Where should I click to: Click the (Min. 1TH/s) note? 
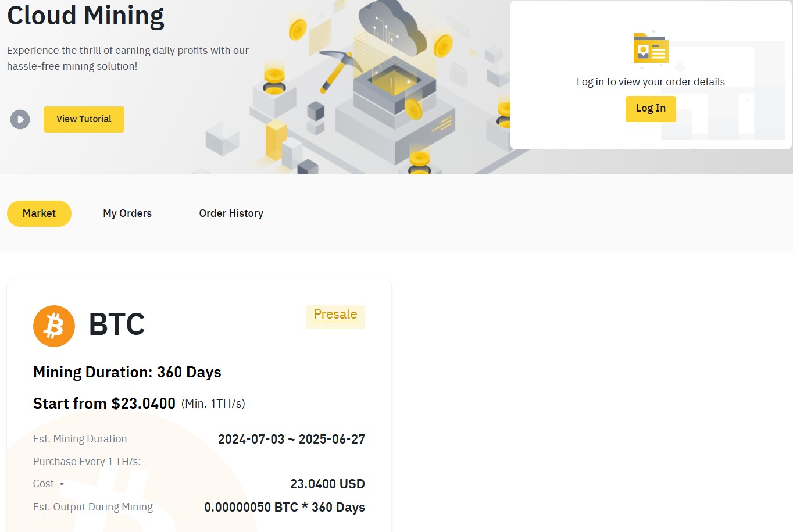click(x=213, y=404)
